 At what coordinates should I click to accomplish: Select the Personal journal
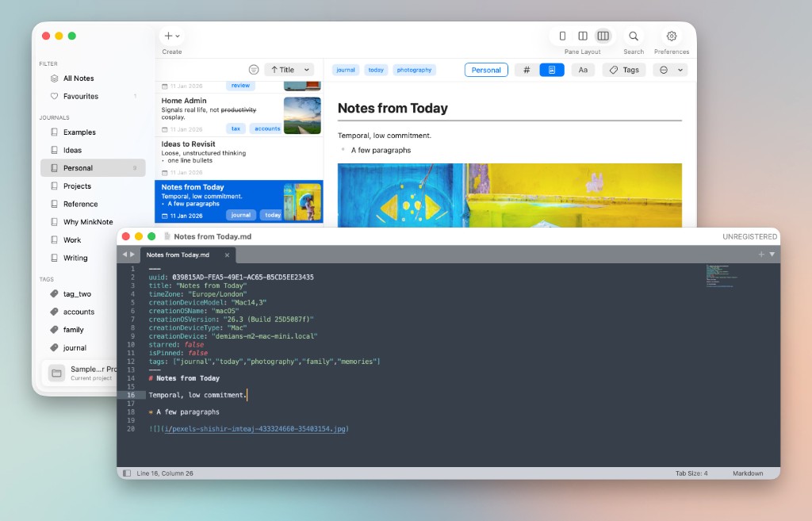pyautogui.click(x=93, y=168)
